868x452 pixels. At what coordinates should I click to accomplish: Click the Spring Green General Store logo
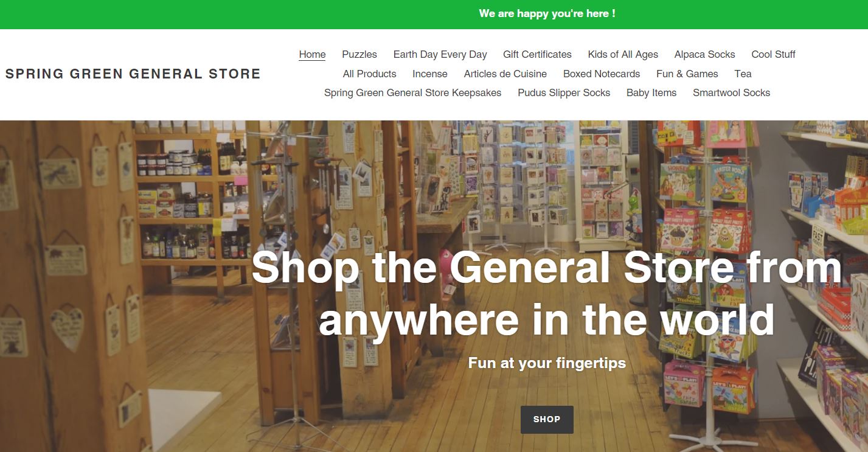coord(133,74)
